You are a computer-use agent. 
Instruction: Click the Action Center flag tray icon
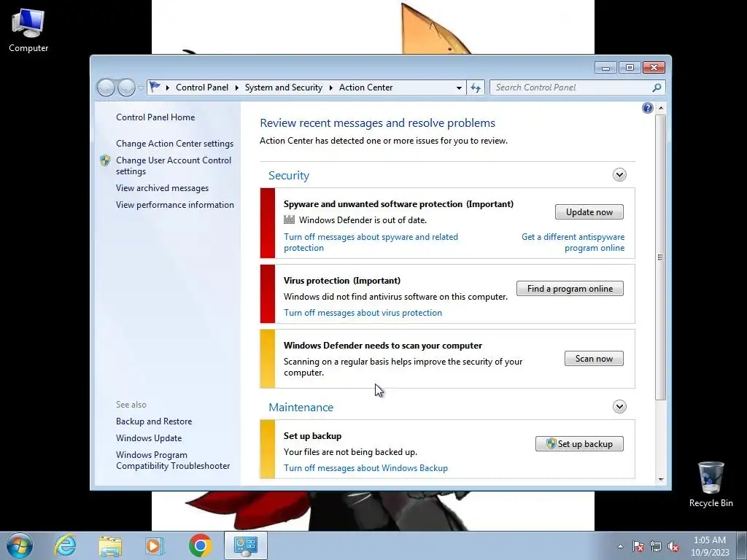638,547
